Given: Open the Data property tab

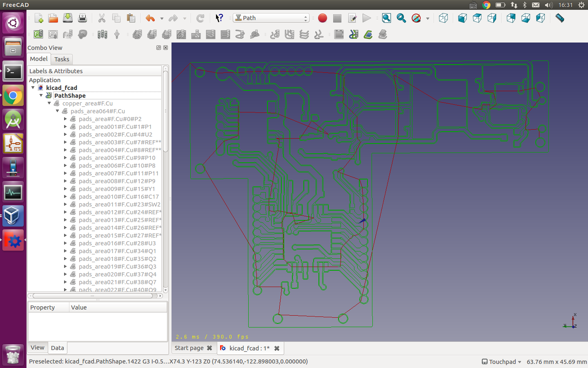Looking at the screenshot, I should 57,348.
